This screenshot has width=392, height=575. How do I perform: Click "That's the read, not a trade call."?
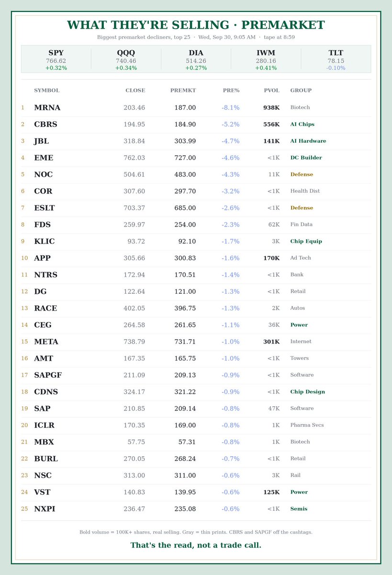click(x=196, y=545)
